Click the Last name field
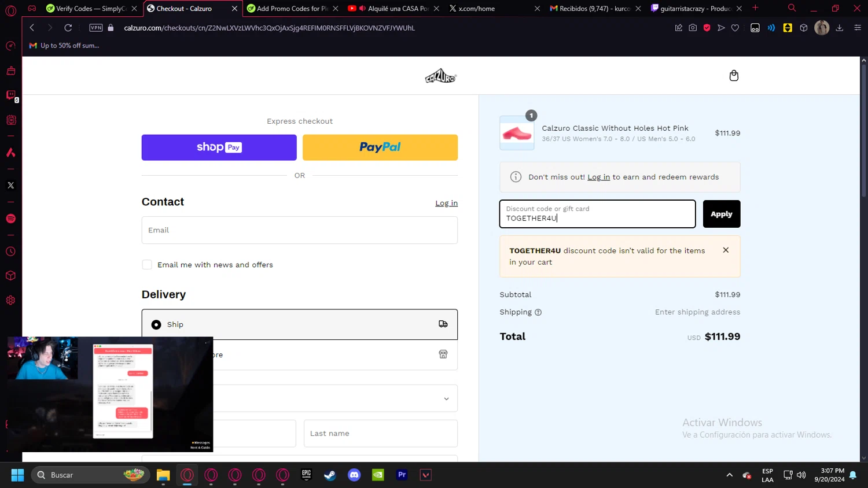The image size is (868, 488). click(381, 434)
